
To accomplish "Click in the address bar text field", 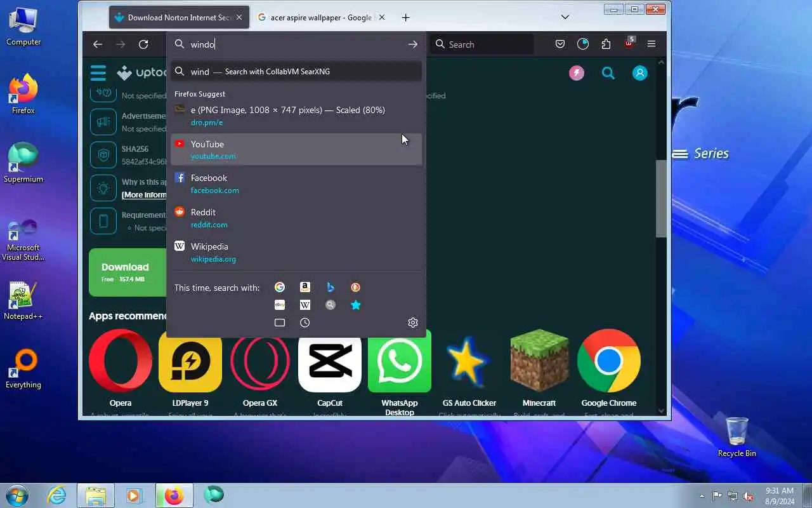I will click(x=296, y=44).
